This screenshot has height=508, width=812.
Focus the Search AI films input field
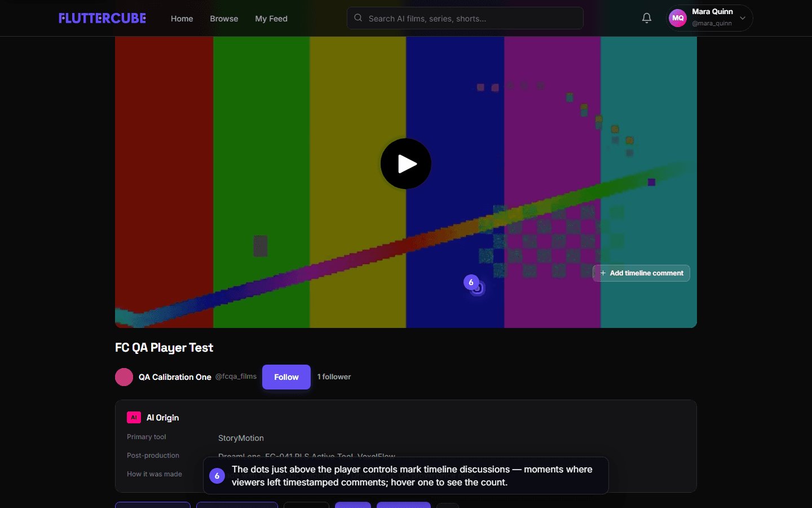[x=465, y=18]
